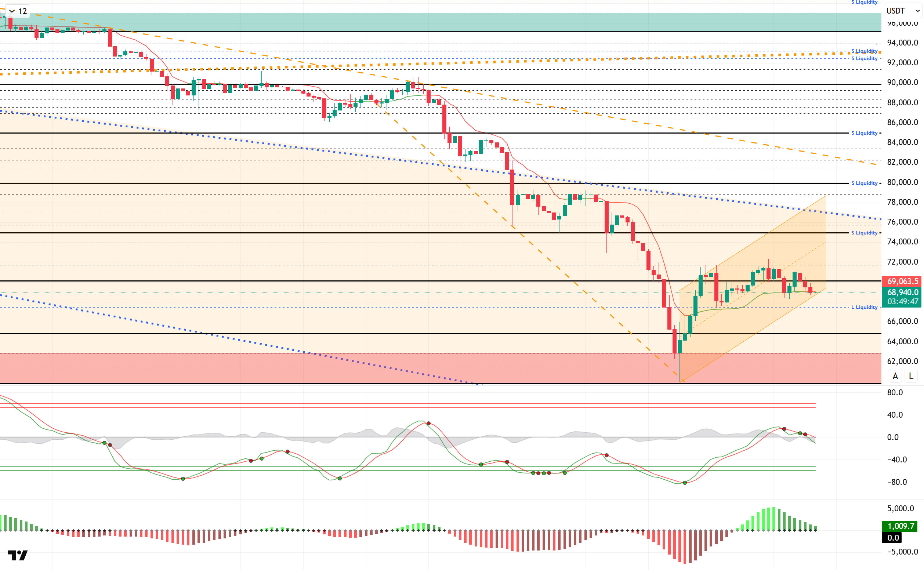Click the tallest bright green histogram bar
This screenshot has height=574, width=924.
[x=773, y=519]
